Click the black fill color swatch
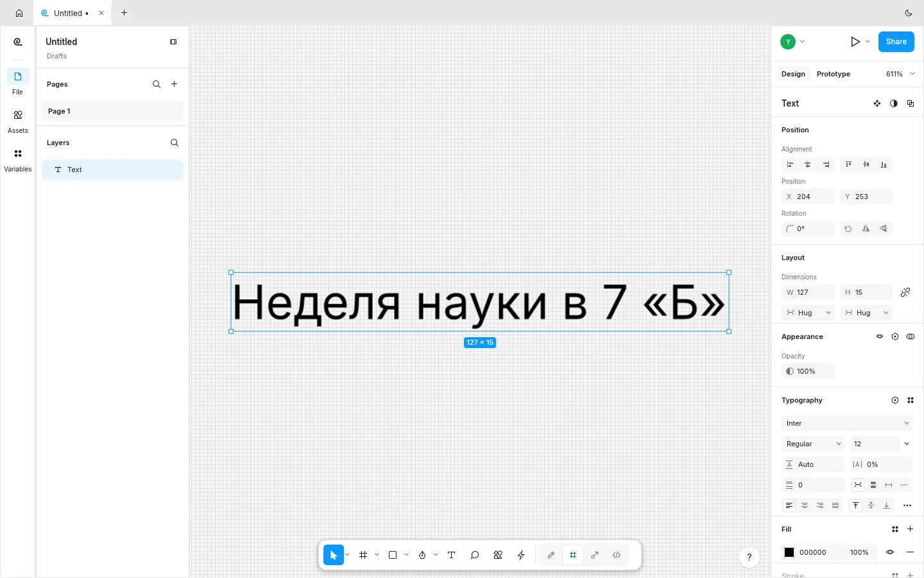Image resolution: width=924 pixels, height=578 pixels. coord(789,552)
